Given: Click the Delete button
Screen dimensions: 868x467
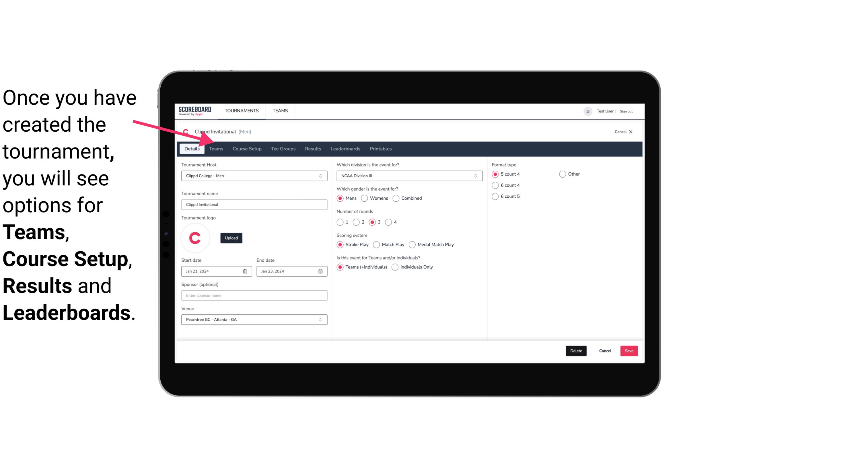Looking at the screenshot, I should pyautogui.click(x=575, y=351).
